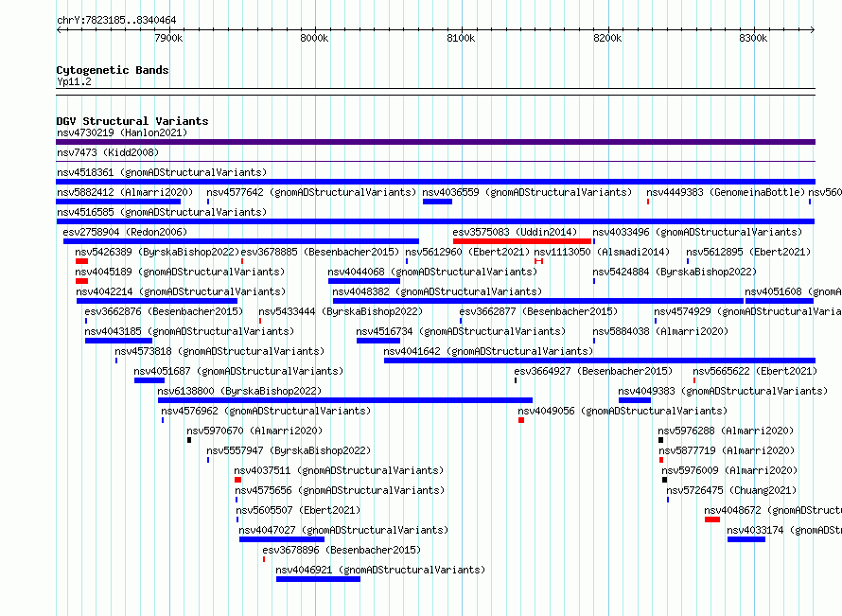This screenshot has width=842, height=616.
Task: Select the blue nsv6138800 (ByrskaBishop2022) bar
Action: [x=345, y=400]
